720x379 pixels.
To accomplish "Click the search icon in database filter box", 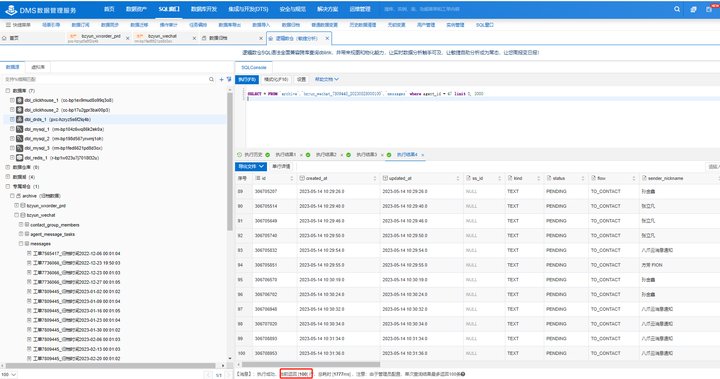I will tap(211, 79).
